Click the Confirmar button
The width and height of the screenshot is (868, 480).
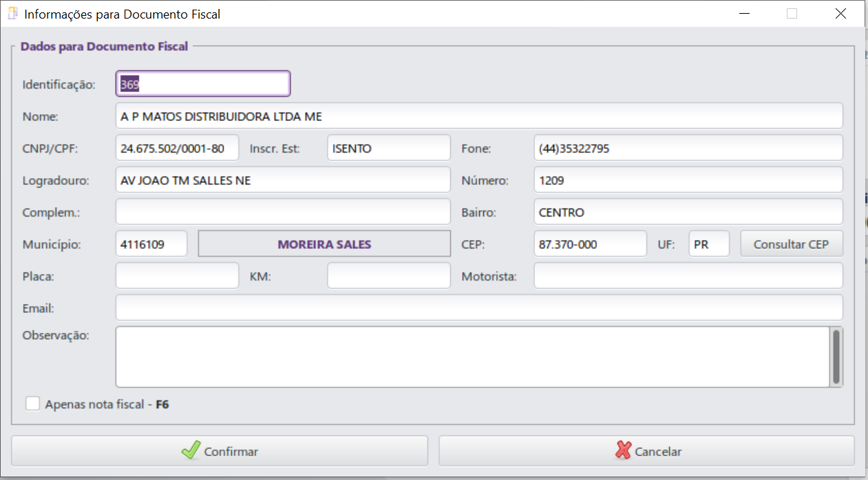220,451
